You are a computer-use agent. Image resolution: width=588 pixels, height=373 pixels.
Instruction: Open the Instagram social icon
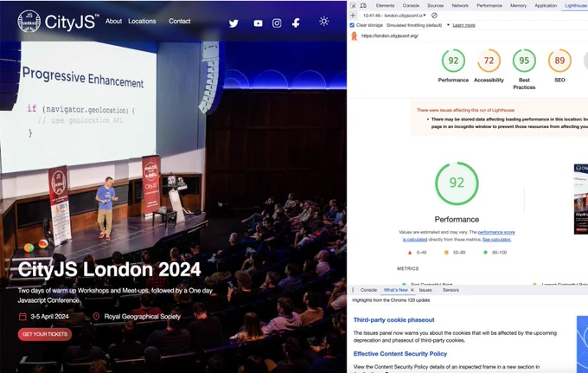coord(277,23)
